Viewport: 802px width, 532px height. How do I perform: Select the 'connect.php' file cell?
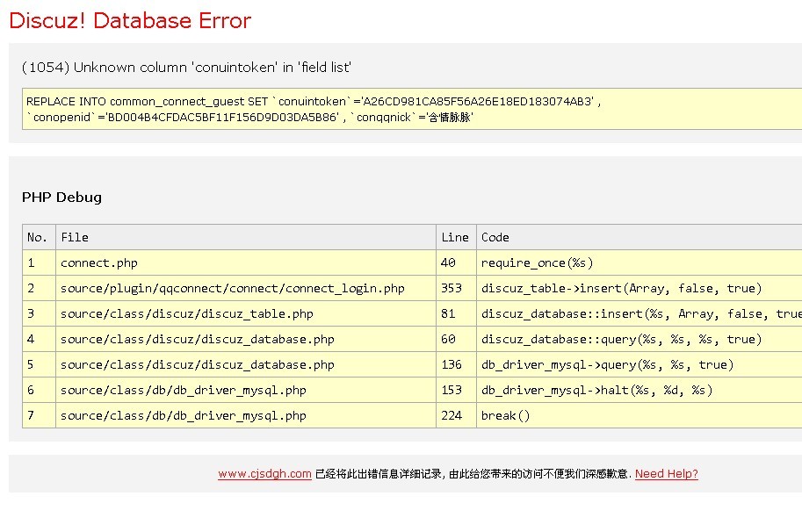[x=245, y=262]
